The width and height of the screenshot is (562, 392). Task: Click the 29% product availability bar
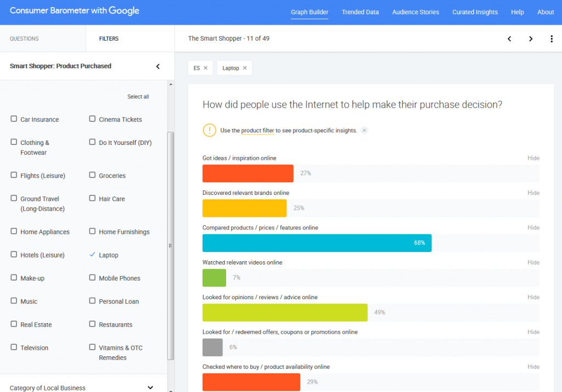251,382
